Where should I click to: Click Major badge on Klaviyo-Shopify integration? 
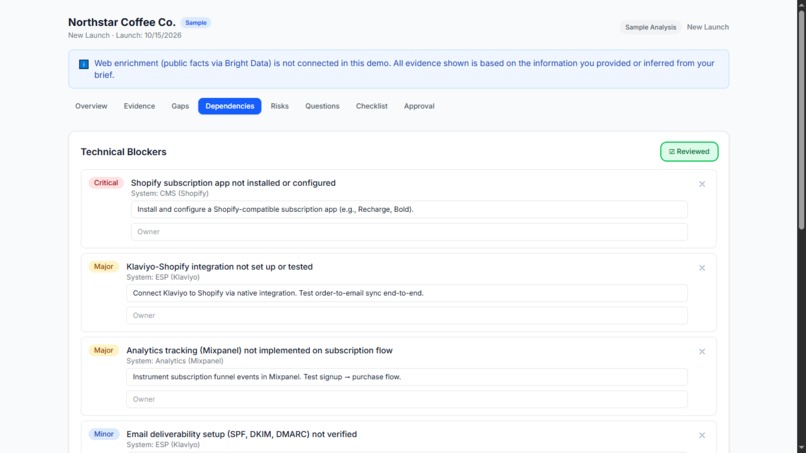pos(103,267)
